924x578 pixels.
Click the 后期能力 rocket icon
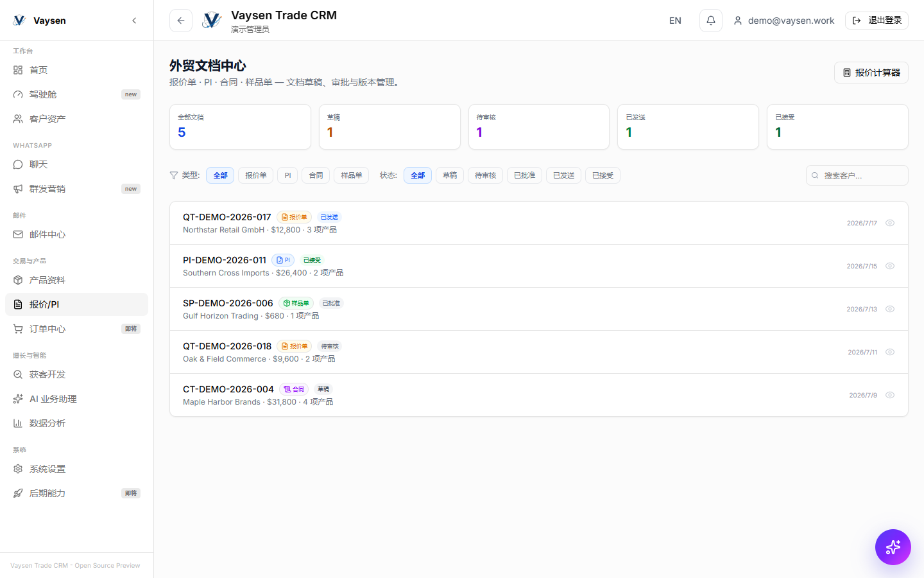[18, 493]
